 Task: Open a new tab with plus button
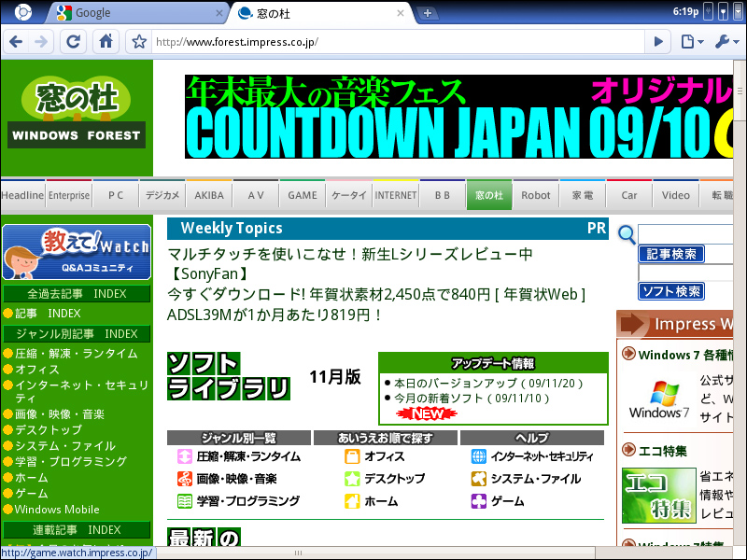[x=428, y=13]
